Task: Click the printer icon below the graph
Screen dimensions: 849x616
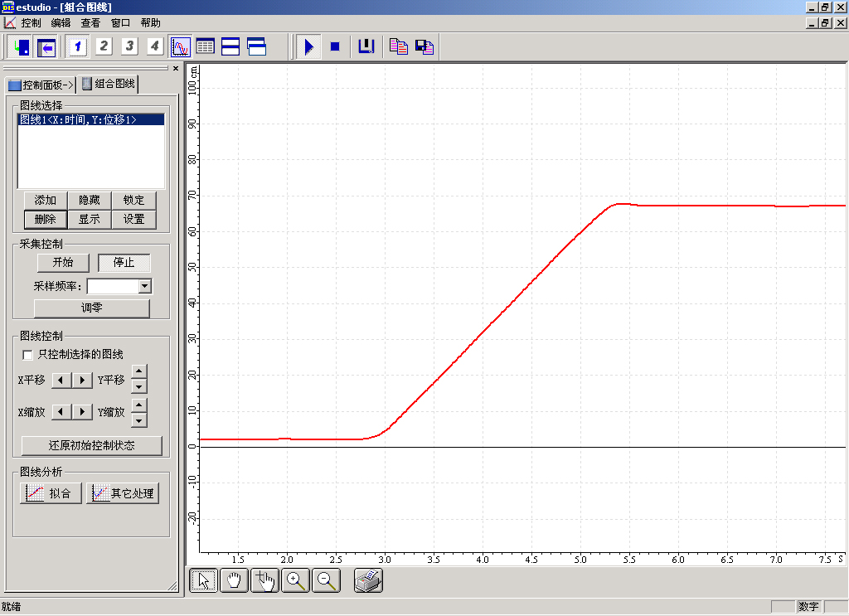Action: pos(368,580)
